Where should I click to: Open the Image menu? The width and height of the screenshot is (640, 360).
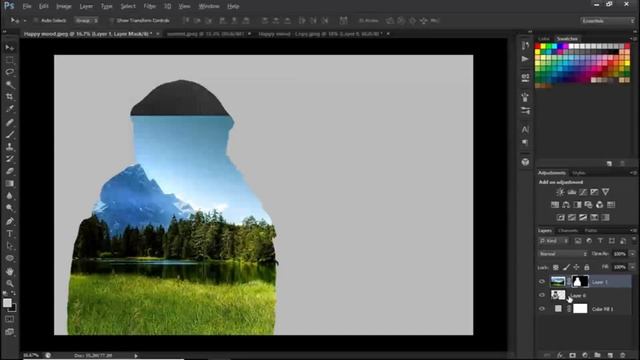coord(63,6)
